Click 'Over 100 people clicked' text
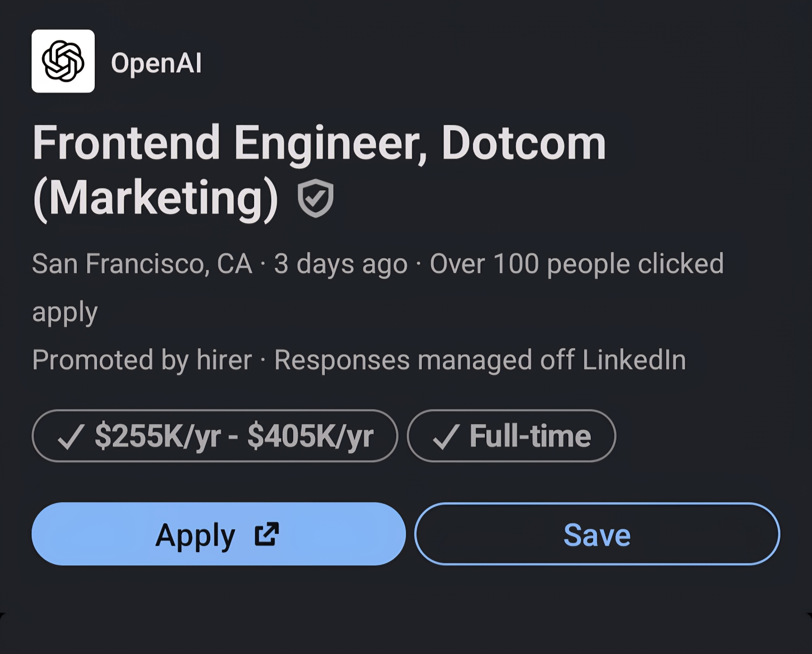Screen dimensions: 812x654 tap(577, 264)
